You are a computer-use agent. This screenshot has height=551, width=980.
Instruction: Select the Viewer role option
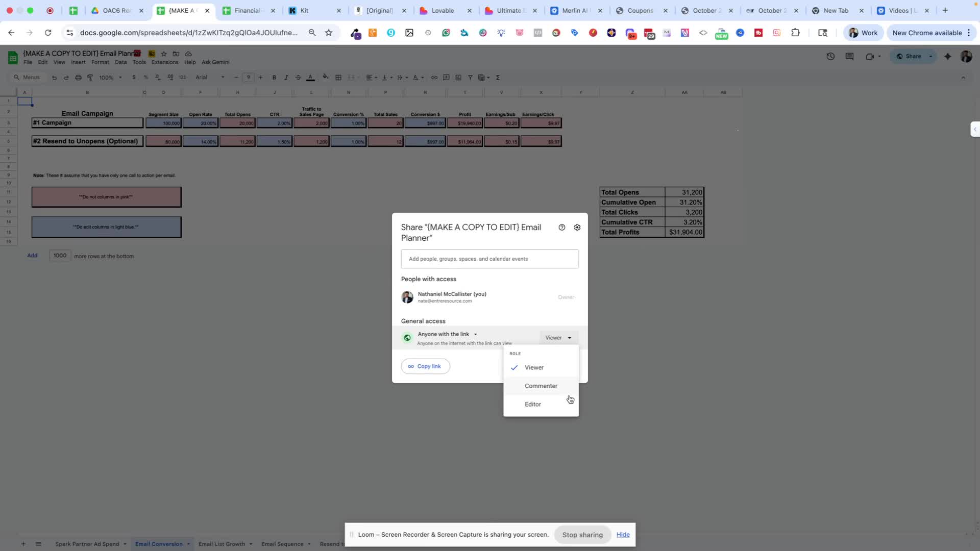click(534, 368)
